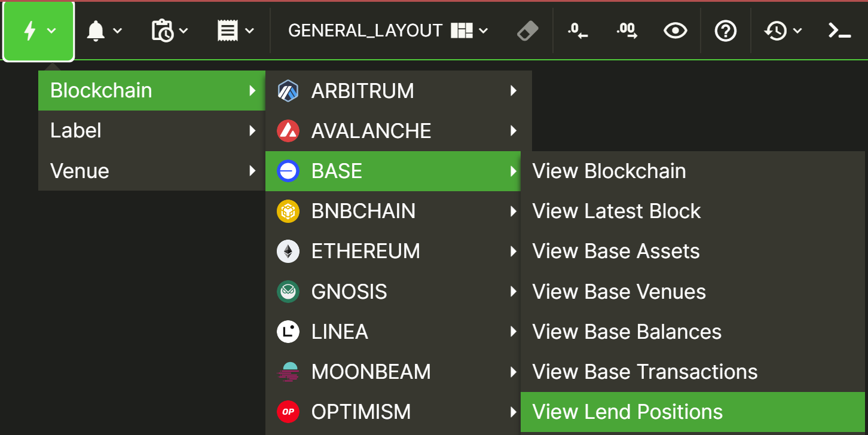This screenshot has height=435, width=868.
Task: Choose View Base Venues option
Action: [693, 292]
